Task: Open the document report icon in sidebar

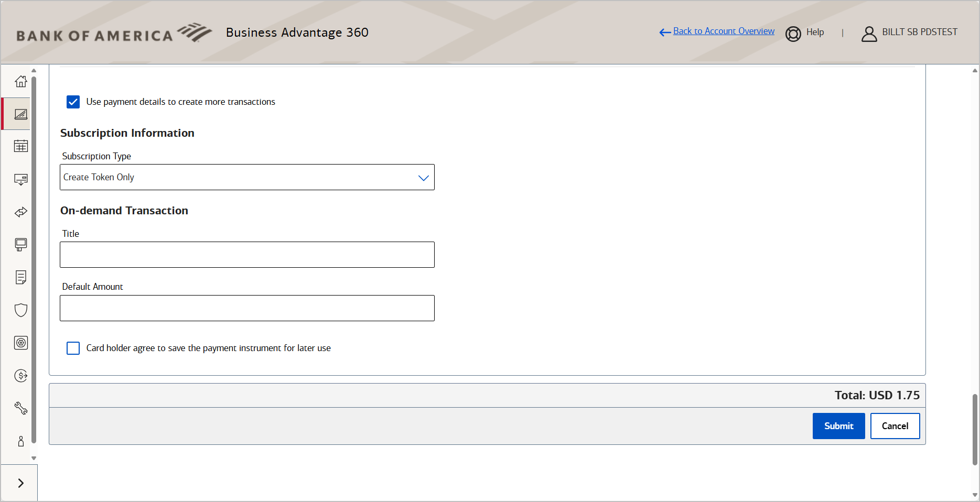Action: 21,277
